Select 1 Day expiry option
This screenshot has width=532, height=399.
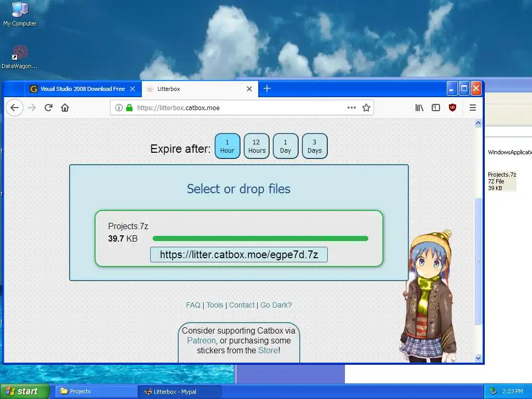pos(285,146)
